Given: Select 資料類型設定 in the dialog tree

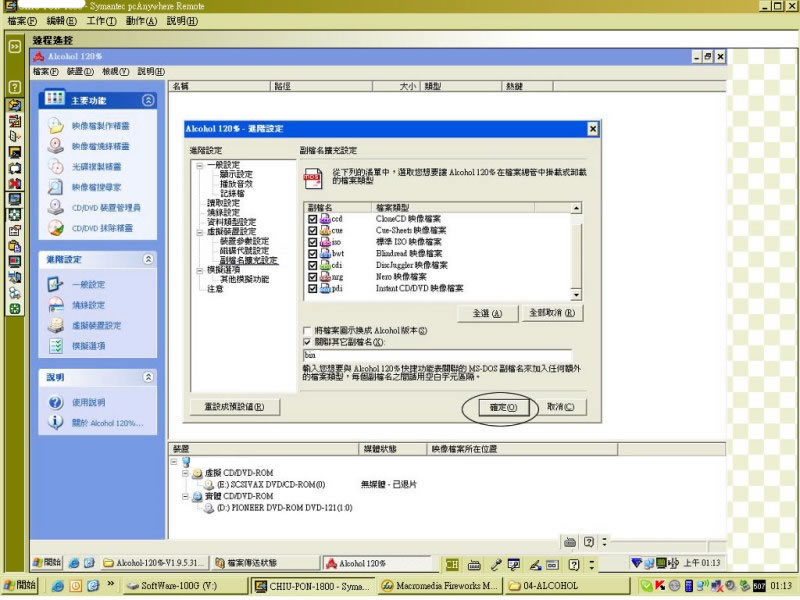Looking at the screenshot, I should tap(232, 222).
